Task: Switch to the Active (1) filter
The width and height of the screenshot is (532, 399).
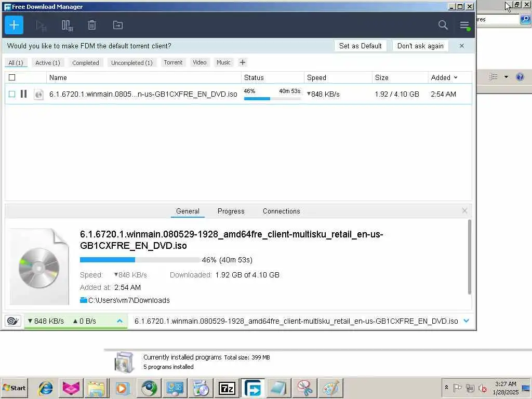Action: (x=47, y=63)
